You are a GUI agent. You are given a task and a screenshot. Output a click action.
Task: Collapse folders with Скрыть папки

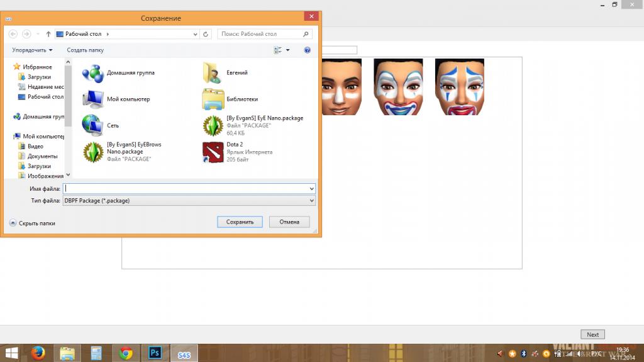[x=33, y=223]
